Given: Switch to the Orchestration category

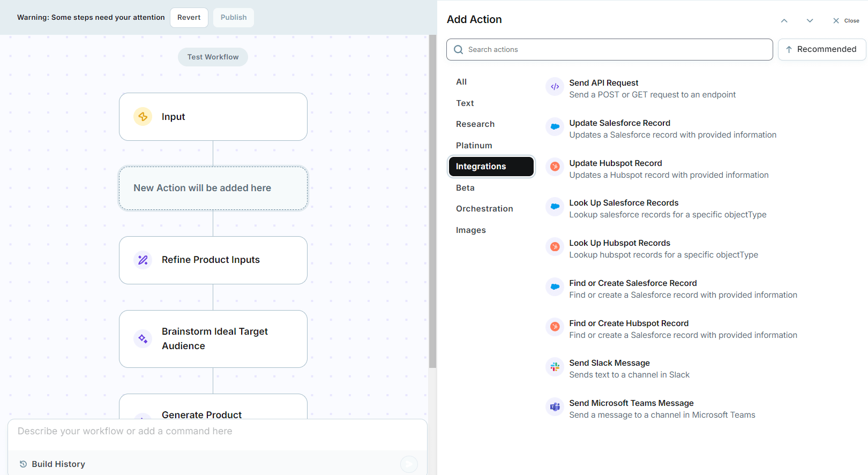Looking at the screenshot, I should (x=484, y=209).
